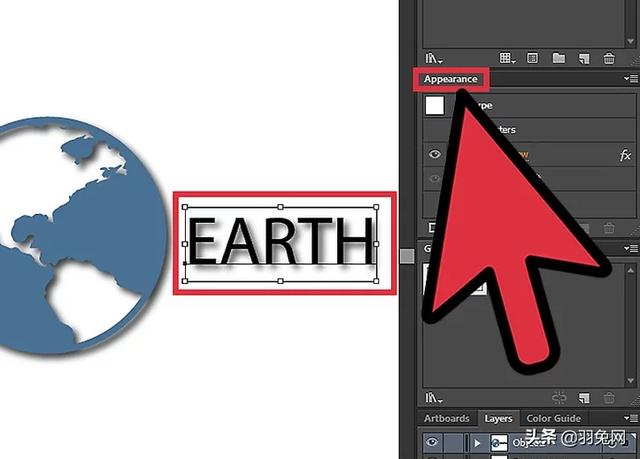Click the trash icon above Appearance panel
The image size is (640, 459).
click(x=609, y=58)
